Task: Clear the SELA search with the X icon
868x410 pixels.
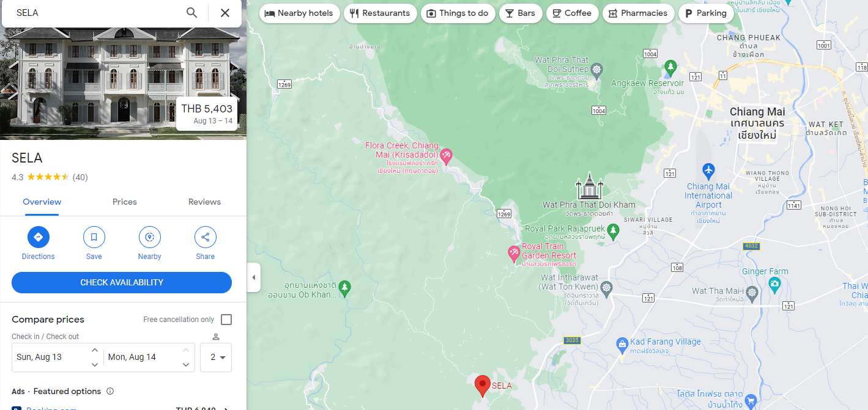Action: 225,13
